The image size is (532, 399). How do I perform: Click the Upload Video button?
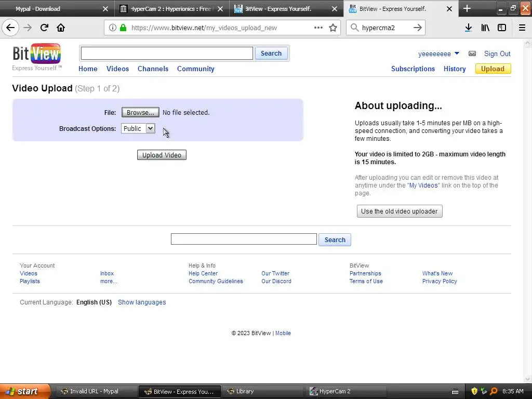tap(162, 155)
